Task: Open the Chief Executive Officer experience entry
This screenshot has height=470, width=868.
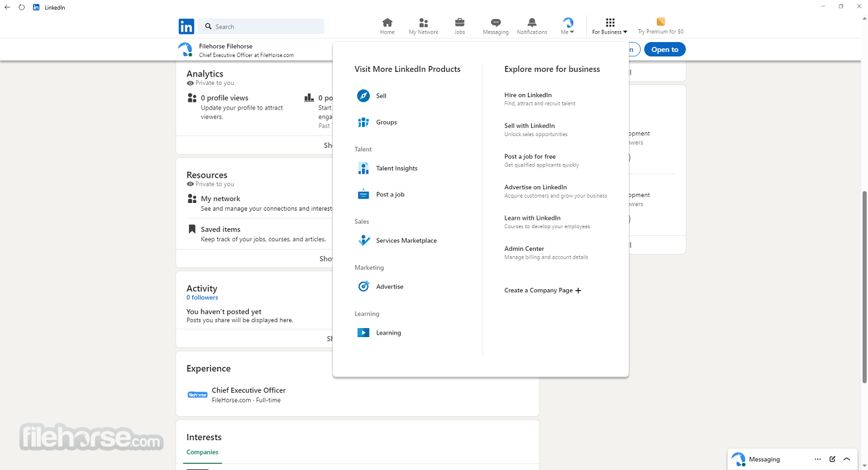Action: [249, 390]
